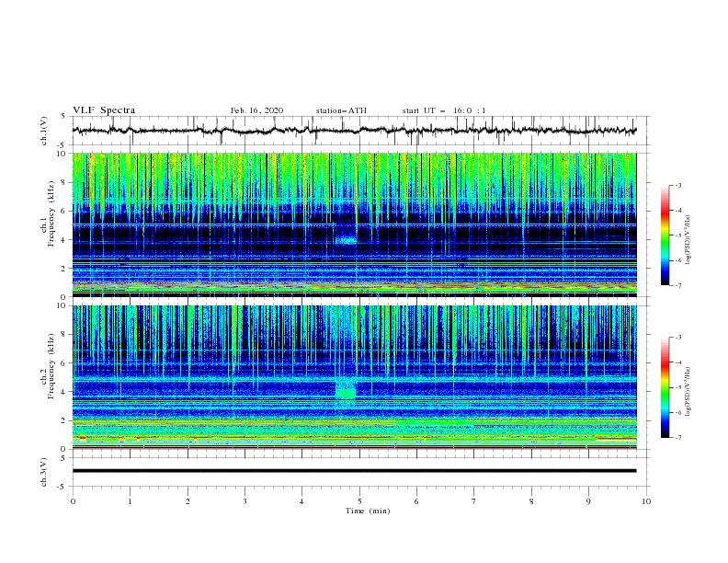
Task: Click the lower PSD color scale bar
Action: (x=665, y=387)
